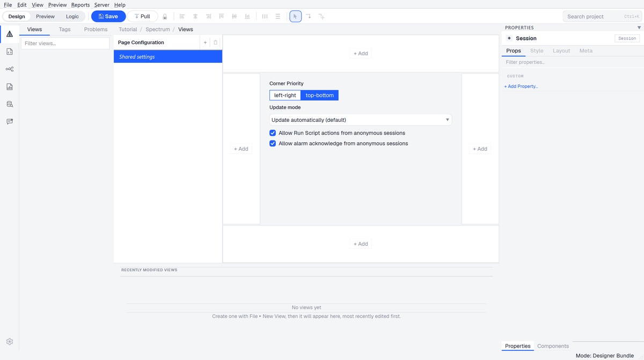Click Tutorial in the breadcrumb

coord(128,30)
